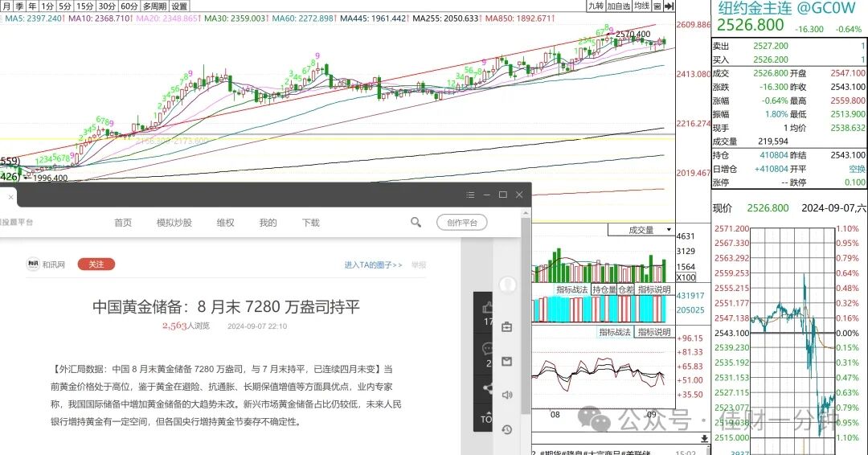Image resolution: width=868 pixels, height=455 pixels.
Task: Click 指标战法 in volume panel
Action: pyautogui.click(x=572, y=289)
